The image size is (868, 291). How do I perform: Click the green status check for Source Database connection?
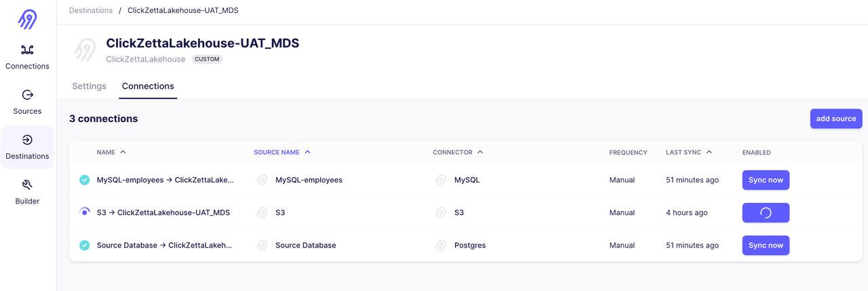[84, 246]
